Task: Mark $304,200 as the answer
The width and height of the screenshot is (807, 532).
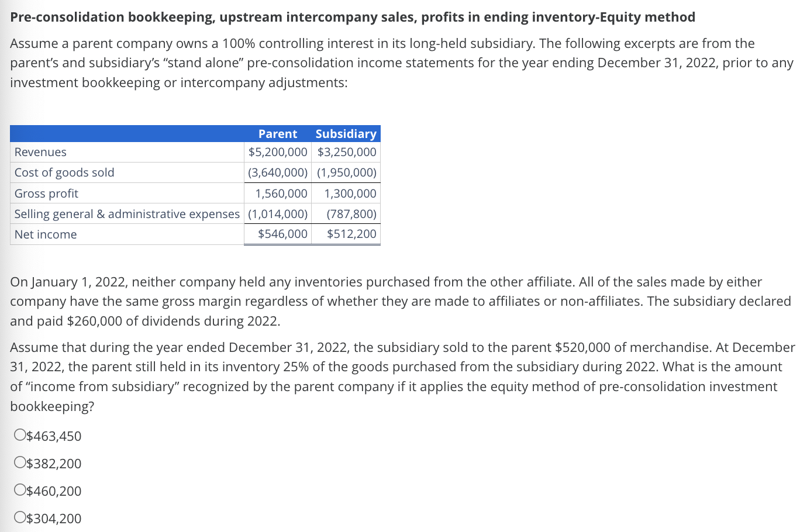Action: 20,518
